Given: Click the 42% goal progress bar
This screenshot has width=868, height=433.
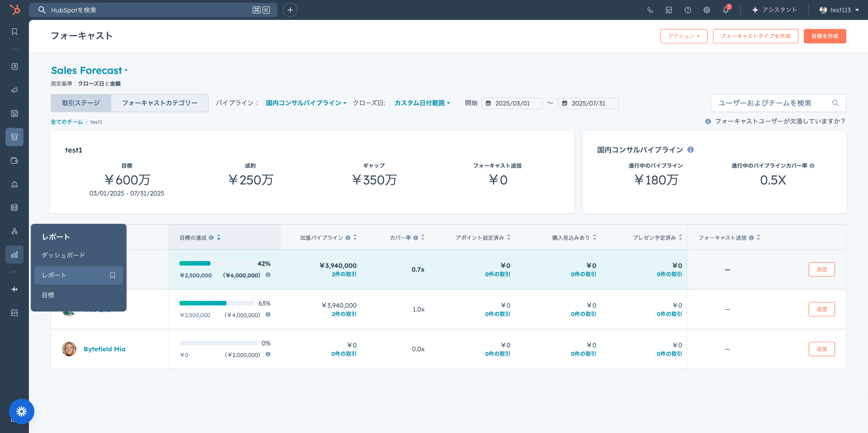Looking at the screenshot, I should tap(217, 263).
